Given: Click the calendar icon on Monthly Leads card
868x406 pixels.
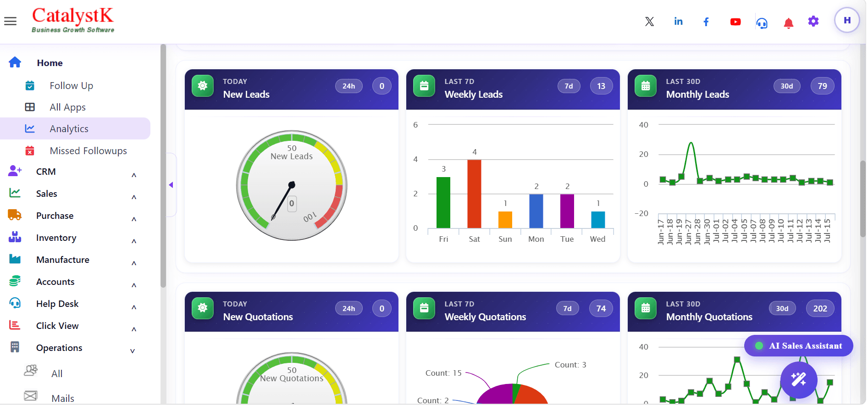Looking at the screenshot, I should point(646,86).
